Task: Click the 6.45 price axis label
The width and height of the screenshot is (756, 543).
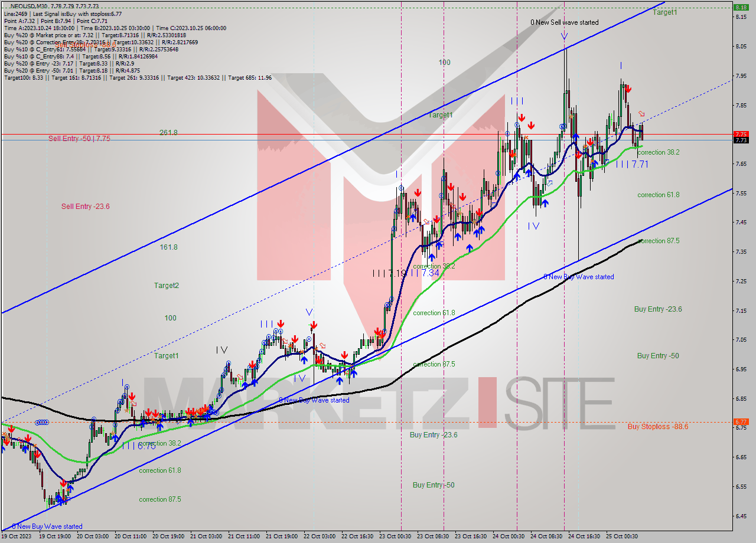Action: pos(742,516)
